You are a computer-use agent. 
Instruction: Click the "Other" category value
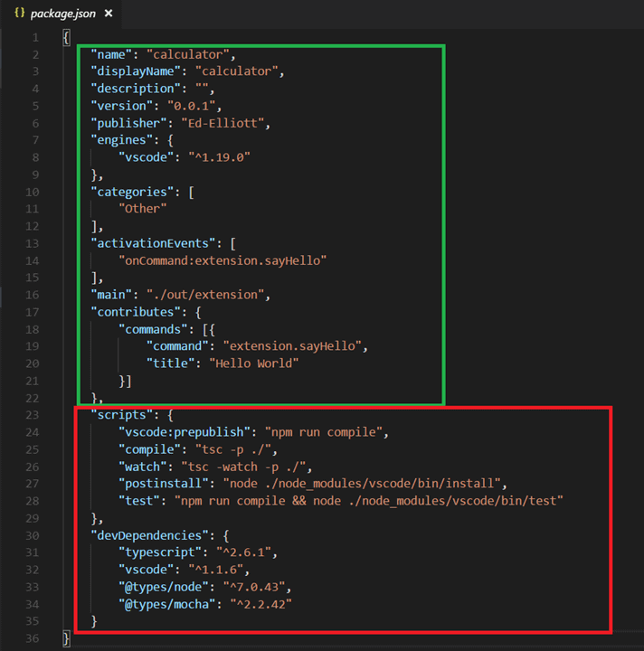[142, 209]
